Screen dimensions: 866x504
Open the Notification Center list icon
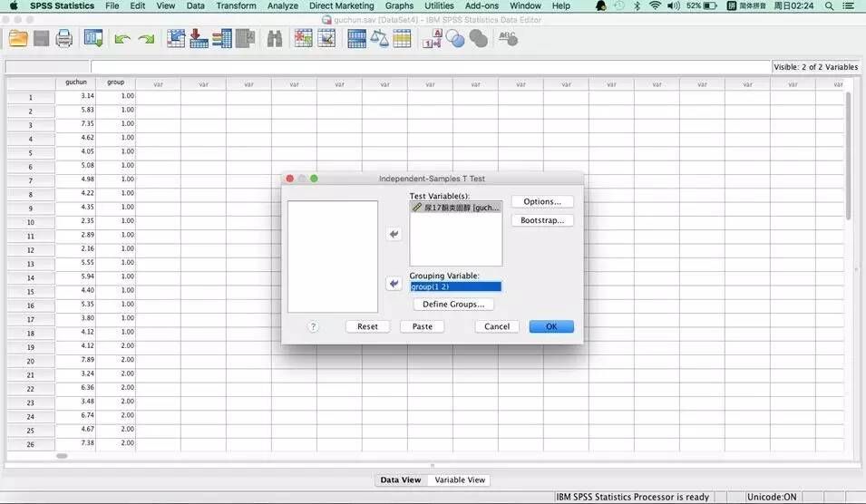849,6
